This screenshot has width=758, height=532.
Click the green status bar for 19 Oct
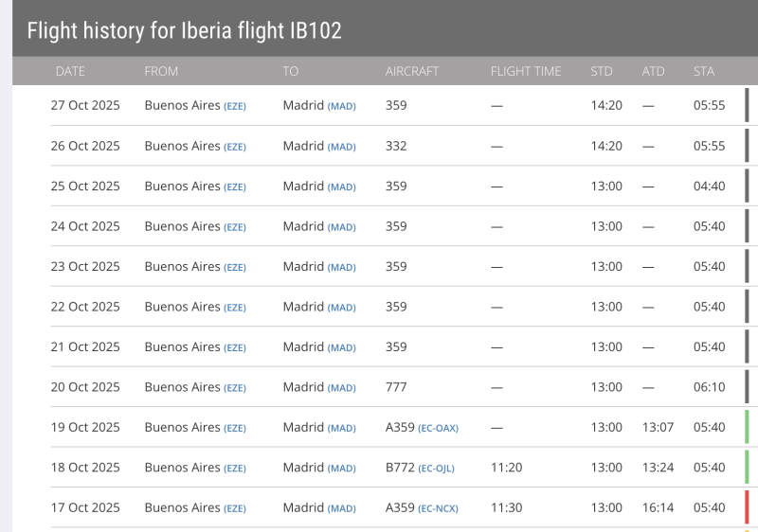[747, 427]
